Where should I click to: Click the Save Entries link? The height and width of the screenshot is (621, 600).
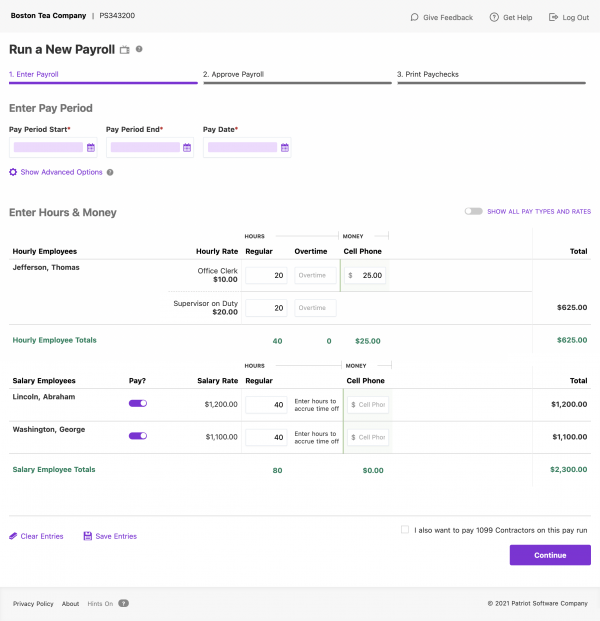115,536
